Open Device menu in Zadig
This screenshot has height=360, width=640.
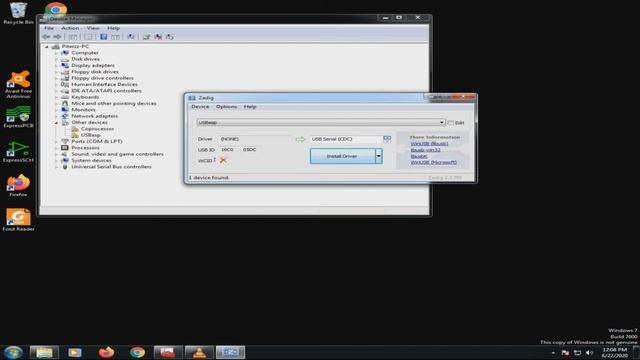200,107
